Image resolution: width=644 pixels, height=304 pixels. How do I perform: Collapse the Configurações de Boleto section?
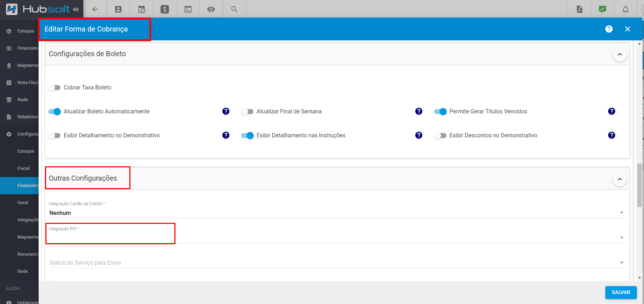click(620, 54)
